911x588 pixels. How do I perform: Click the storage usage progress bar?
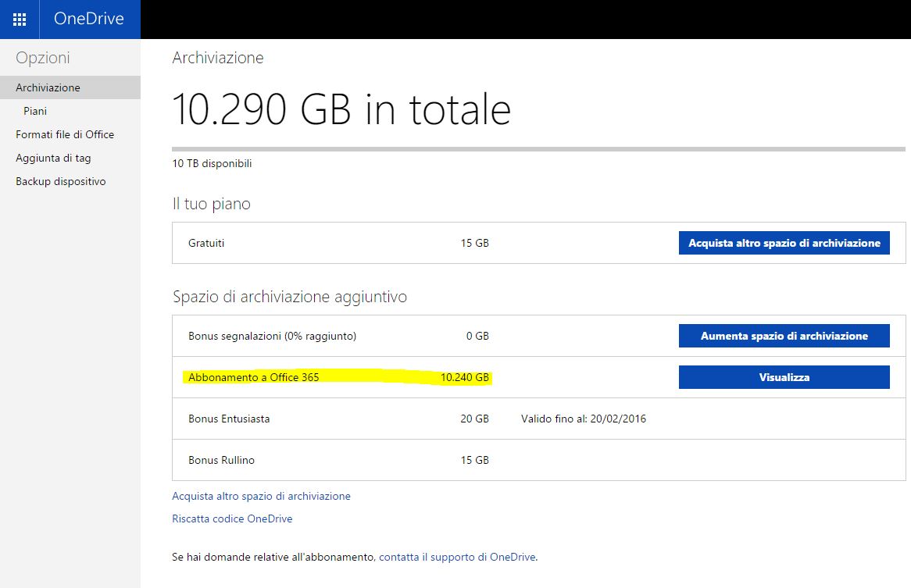coord(538,149)
